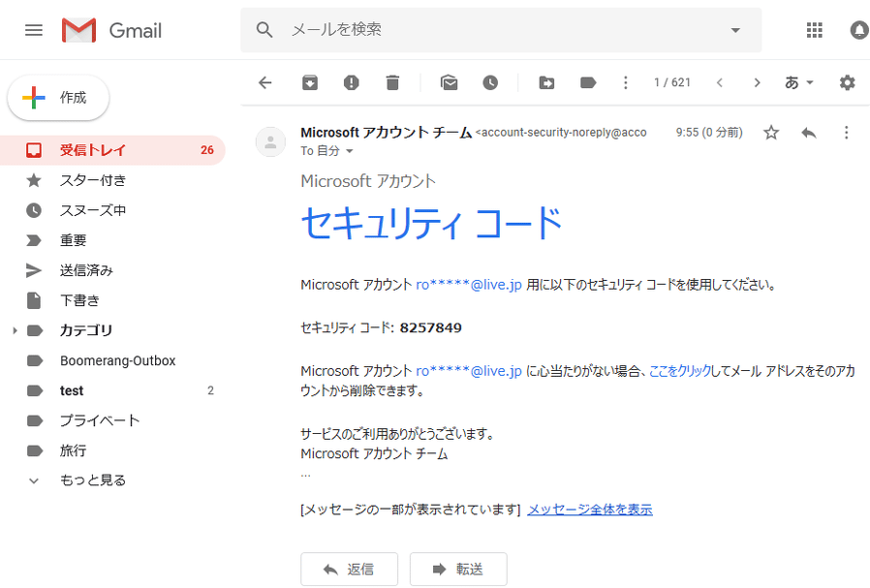Screen dimensions: 870x588
Task: Snooze this email with clock icon
Action: pos(490,83)
